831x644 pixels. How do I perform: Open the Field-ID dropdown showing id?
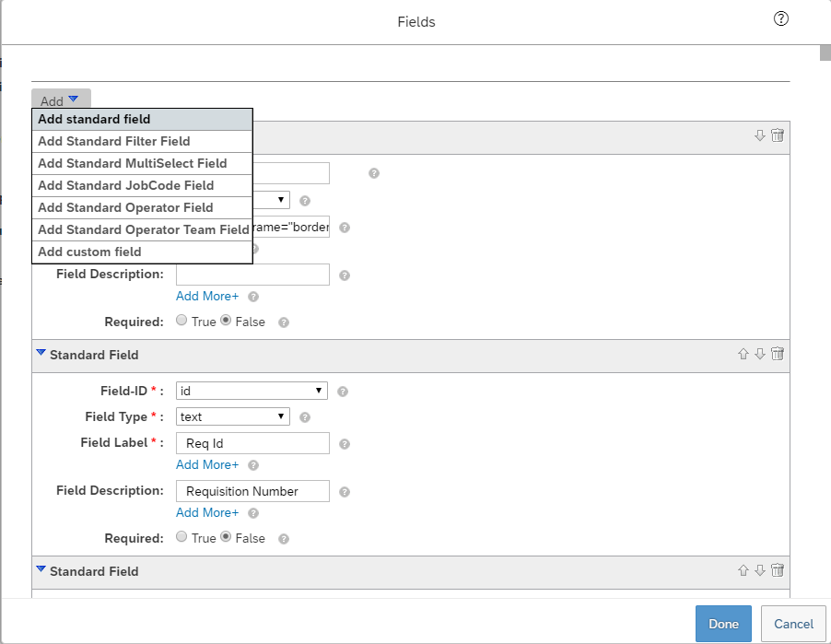252,391
